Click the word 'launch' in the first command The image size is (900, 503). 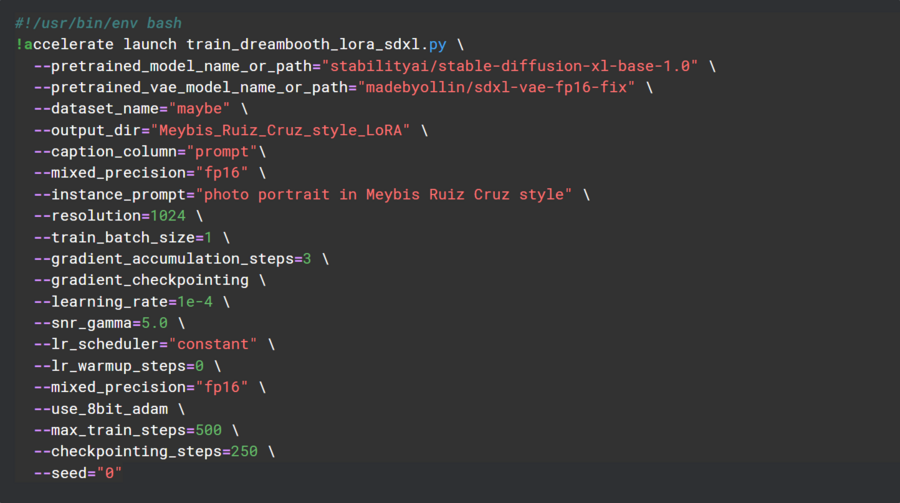coord(150,44)
